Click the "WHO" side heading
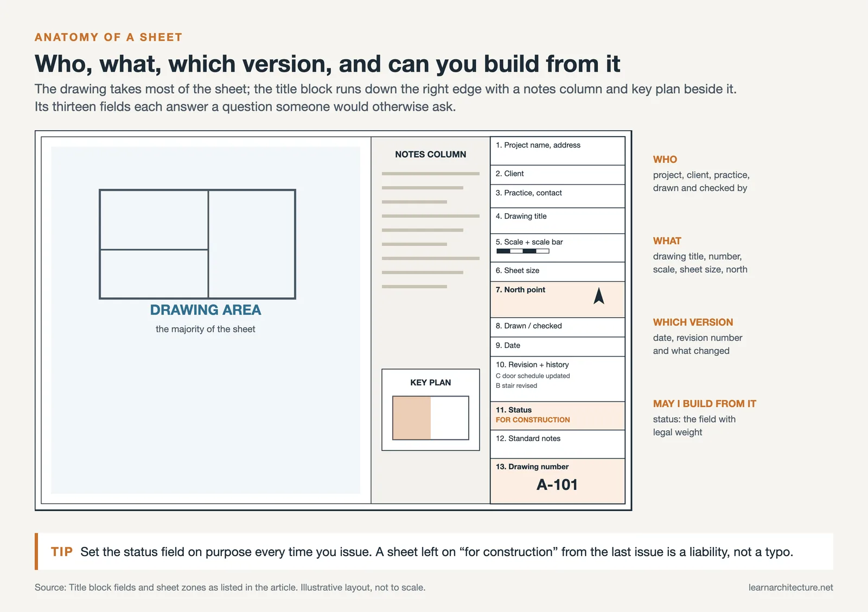The image size is (868, 612). (665, 160)
